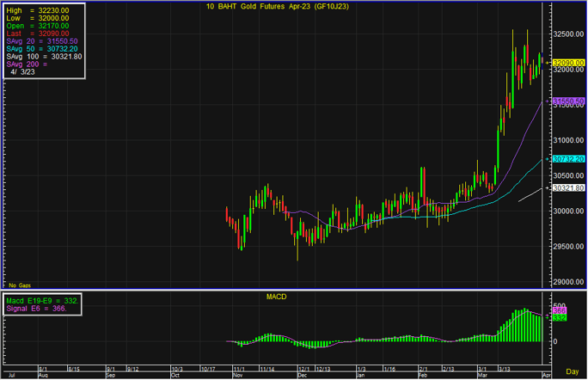Click the 32500.00 level on price axis
The image size is (588, 380).
(563, 35)
